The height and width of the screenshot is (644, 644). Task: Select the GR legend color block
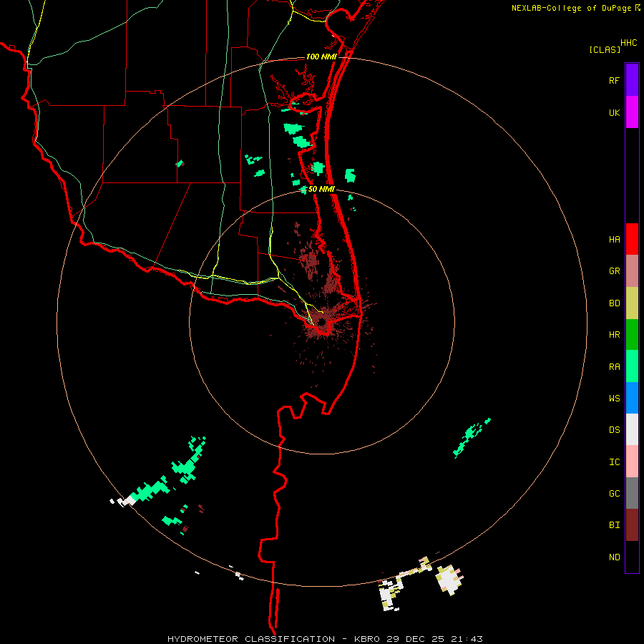coord(632,271)
